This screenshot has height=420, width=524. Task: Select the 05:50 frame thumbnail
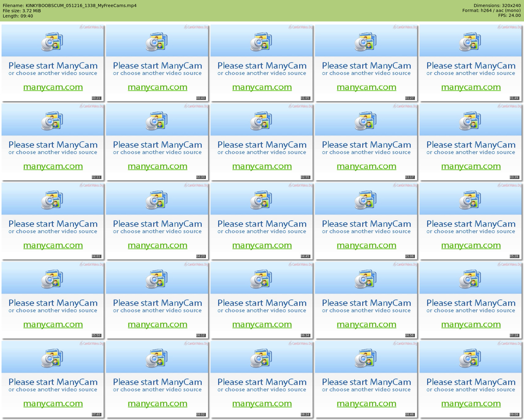[x=53, y=300]
